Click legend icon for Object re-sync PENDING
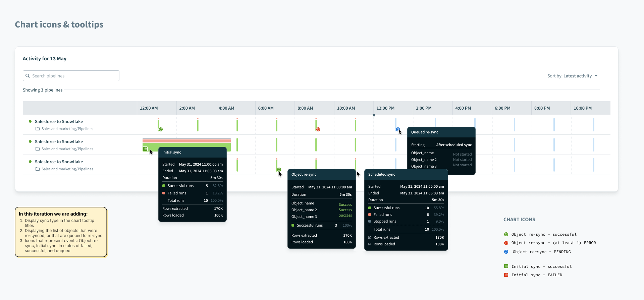The height and width of the screenshot is (300, 644). pyautogui.click(x=506, y=252)
